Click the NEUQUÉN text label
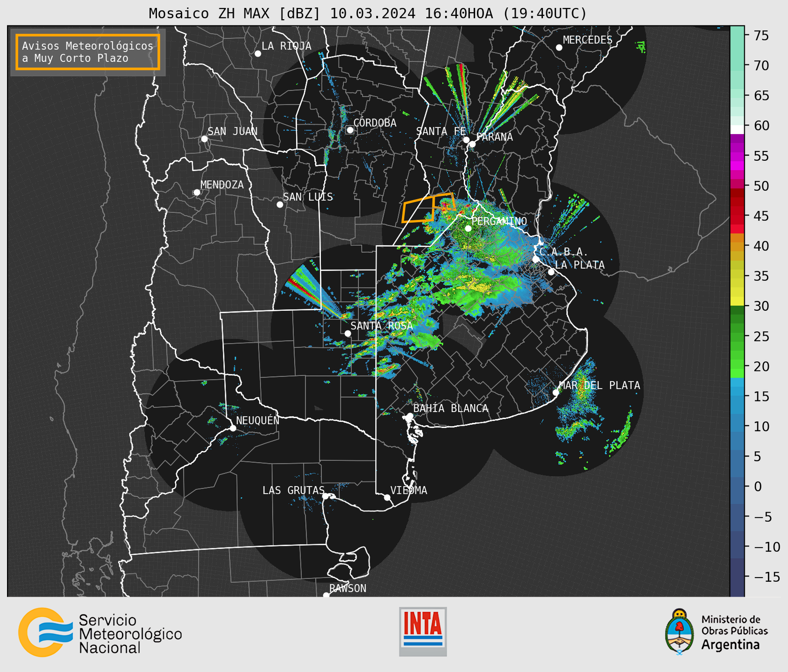This screenshot has width=788, height=672. tap(257, 420)
